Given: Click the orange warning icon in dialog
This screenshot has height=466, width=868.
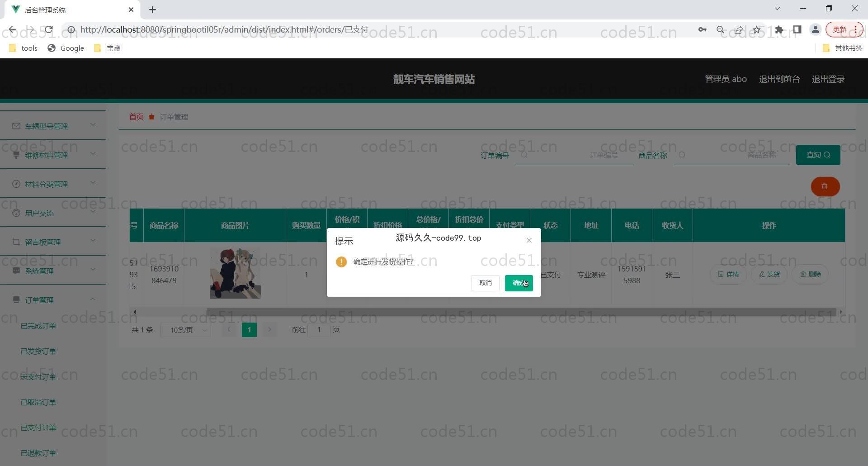Looking at the screenshot, I should click(341, 262).
